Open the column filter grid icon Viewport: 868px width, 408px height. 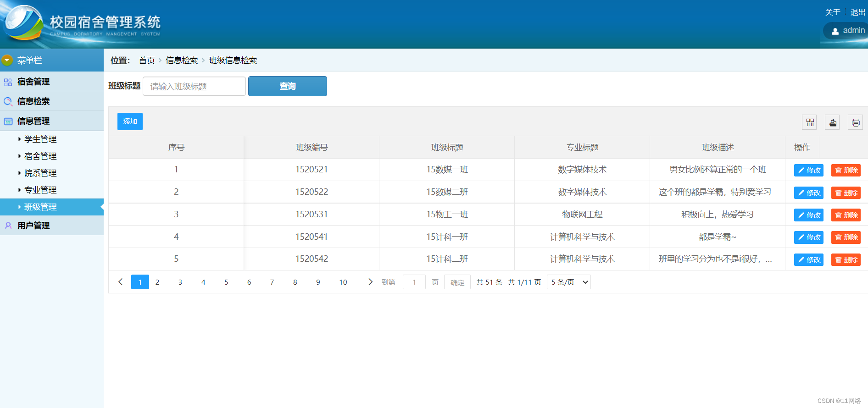[x=810, y=122]
